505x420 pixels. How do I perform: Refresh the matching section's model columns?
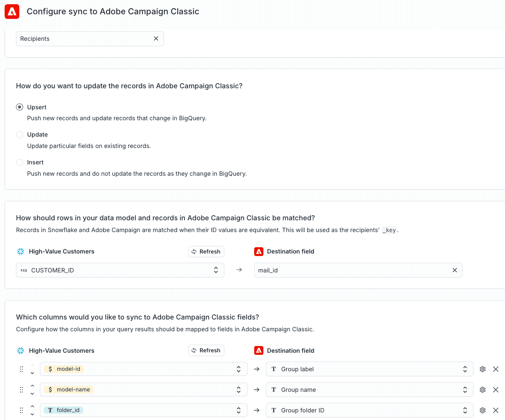(x=206, y=251)
